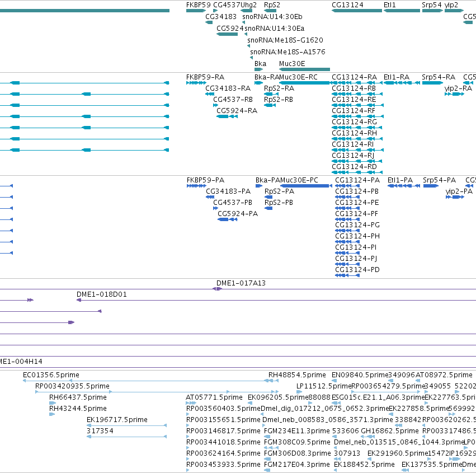Select the CG13124-PF protein label
The height and width of the screenshot is (473, 476).
point(356,214)
